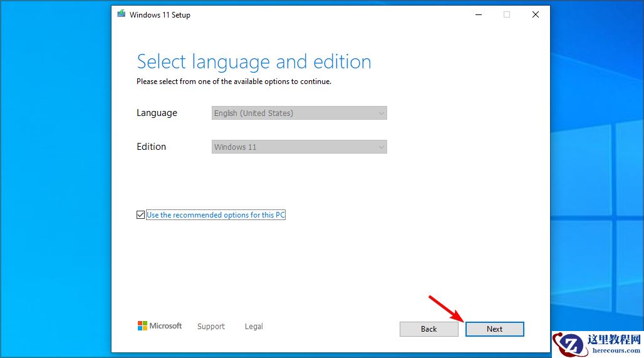Minimize the Windows 11 Setup window
Screen dimensions: 644x358
(x=479, y=14)
